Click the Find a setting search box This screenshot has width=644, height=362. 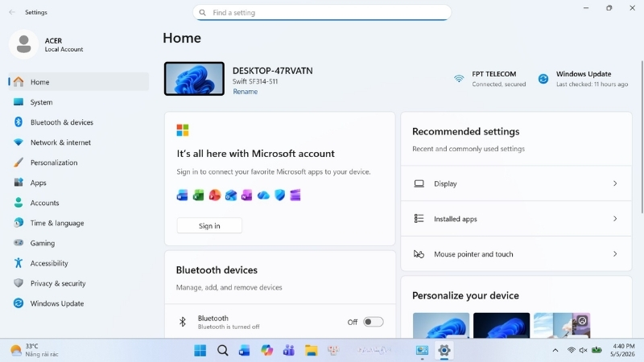pyautogui.click(x=322, y=12)
